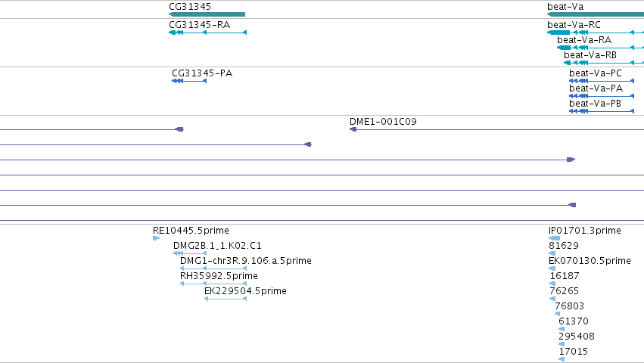Click the 295408 EST arrow marker

[x=562, y=344]
